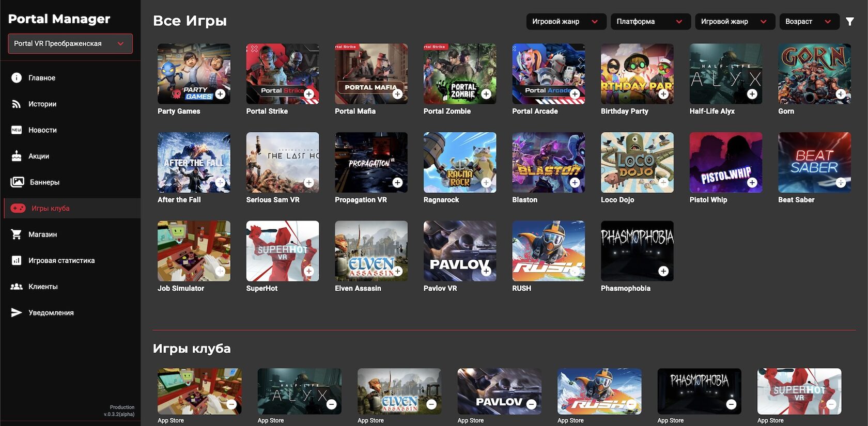This screenshot has width=868, height=426.
Task: Open the Истории feed icon
Action: (17, 104)
